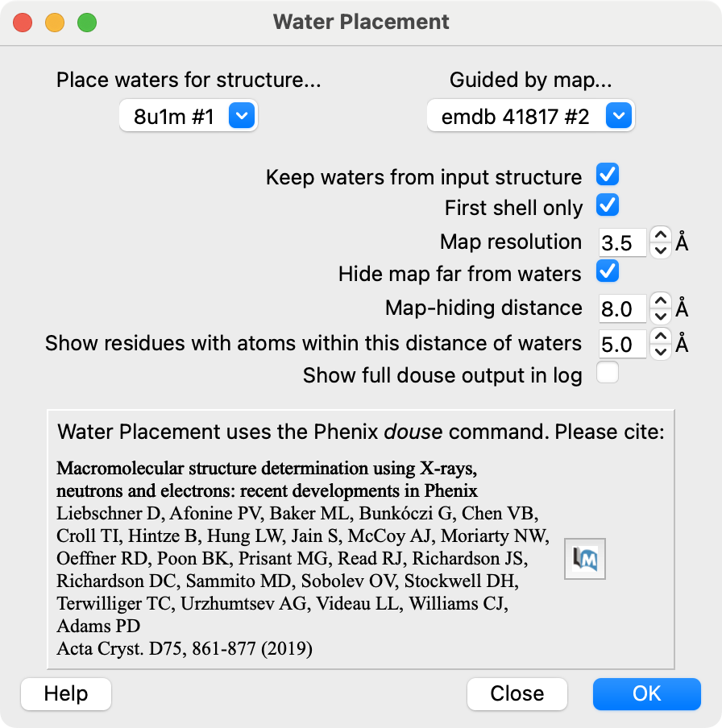Toggle Keep waters from input structure checkbox
The height and width of the screenshot is (728, 722).
[x=608, y=175]
